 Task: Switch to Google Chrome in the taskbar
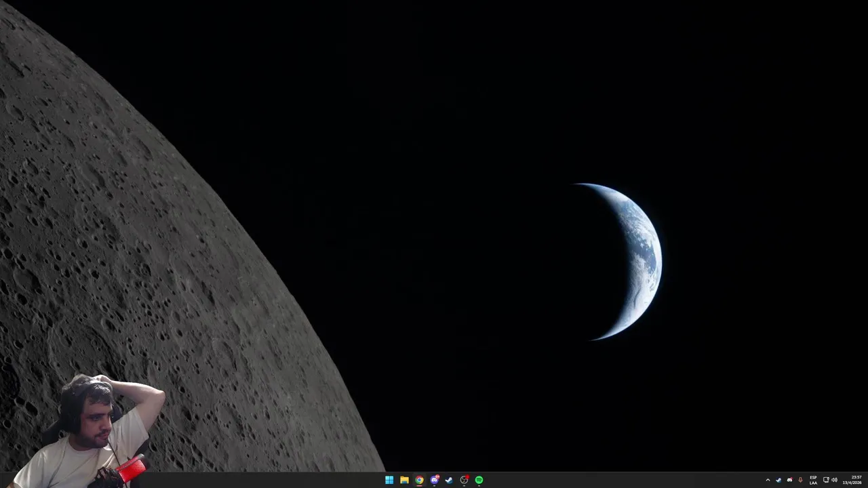[419, 480]
